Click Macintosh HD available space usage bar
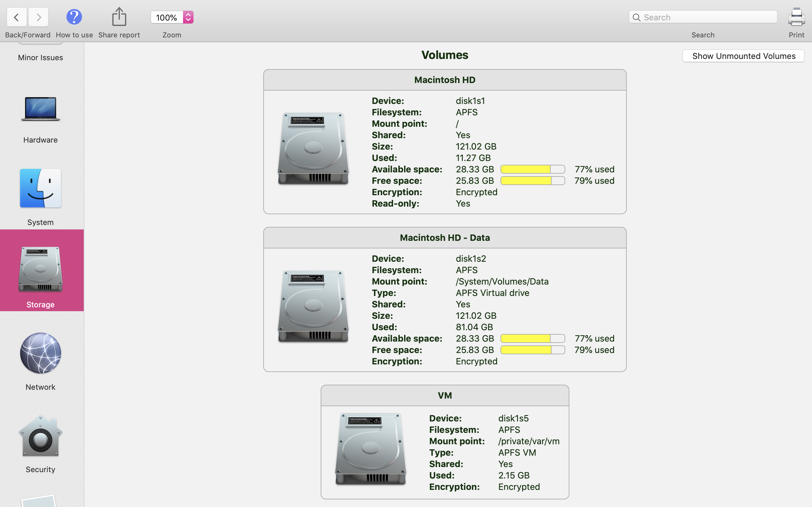This screenshot has height=507, width=812. pyautogui.click(x=533, y=169)
